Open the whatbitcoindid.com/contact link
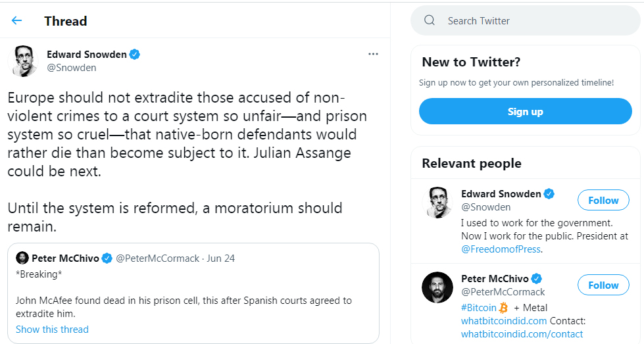The height and width of the screenshot is (344, 644). (522, 333)
